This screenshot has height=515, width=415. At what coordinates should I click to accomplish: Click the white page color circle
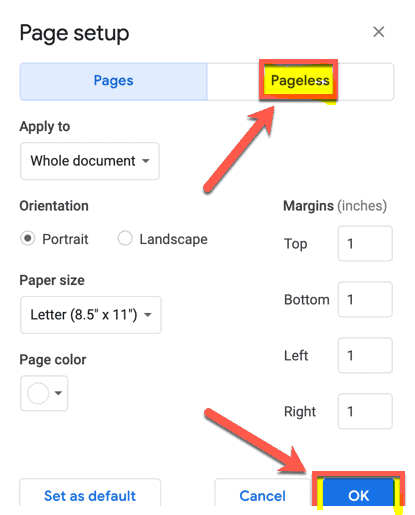38,393
